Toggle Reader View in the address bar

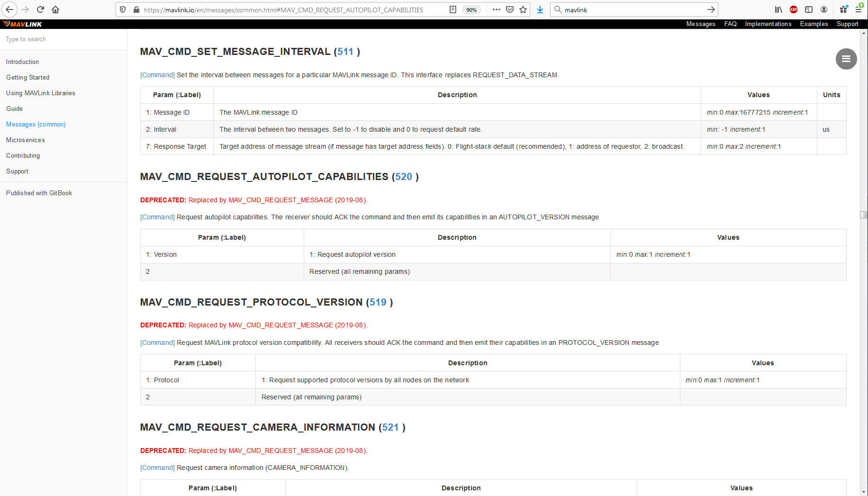[452, 9]
